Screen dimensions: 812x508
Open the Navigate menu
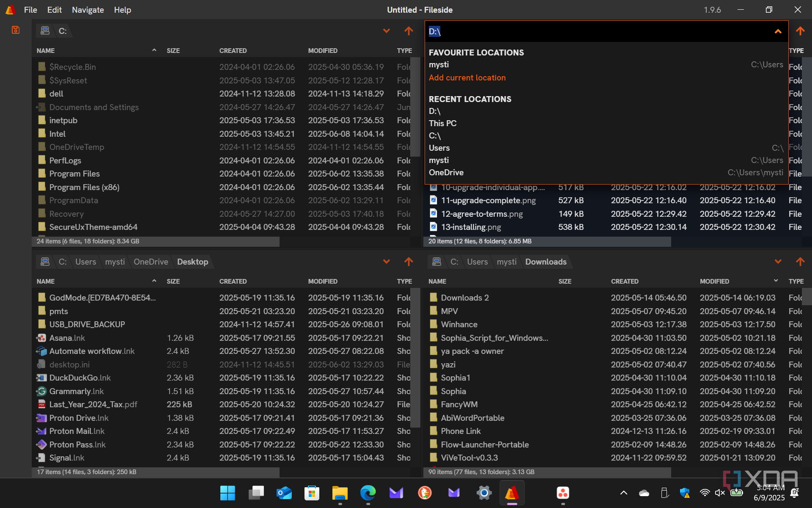click(88, 10)
